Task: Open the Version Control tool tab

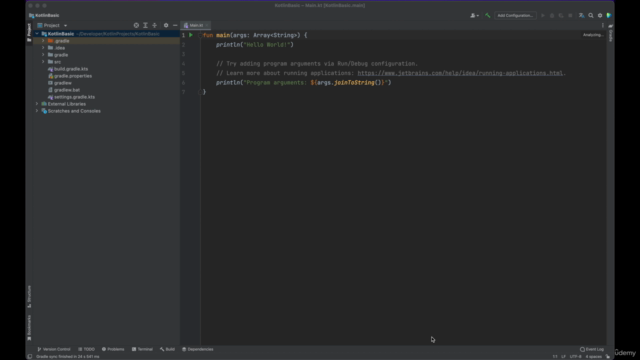Action: [54, 349]
